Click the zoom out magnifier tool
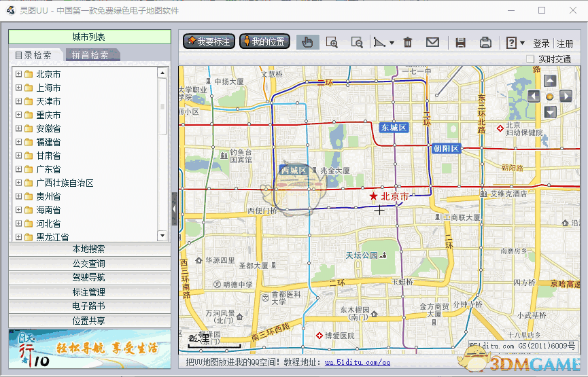588x377 pixels. pos(356,42)
